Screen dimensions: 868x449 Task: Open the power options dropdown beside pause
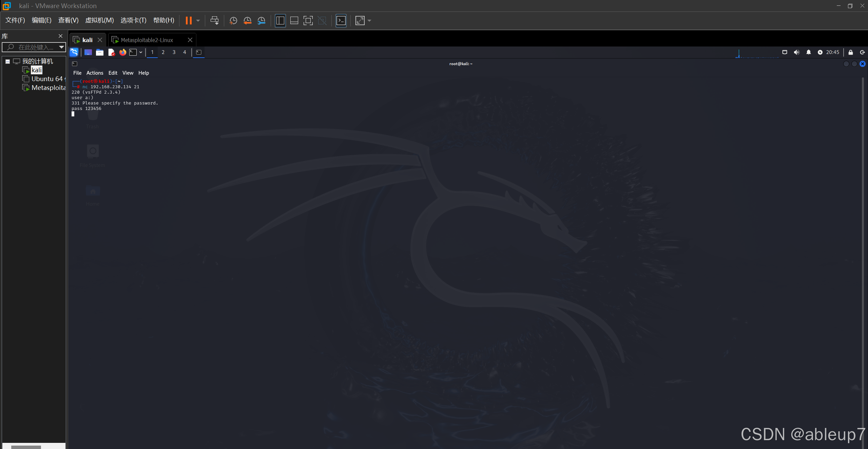click(198, 21)
